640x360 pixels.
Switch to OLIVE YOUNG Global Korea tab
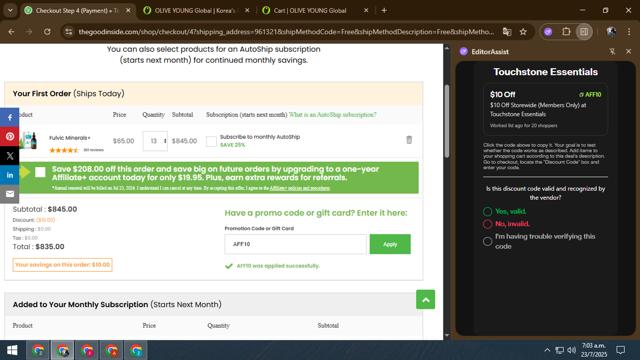(x=195, y=11)
